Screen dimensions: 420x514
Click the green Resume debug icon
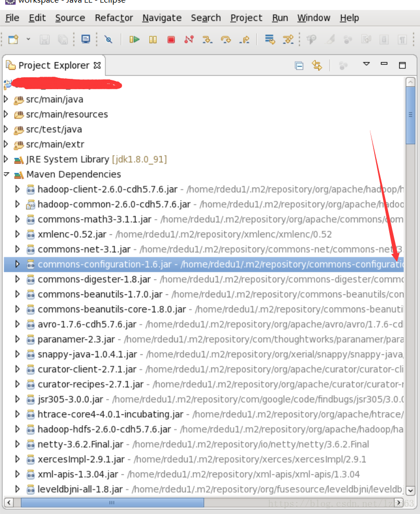pos(135,40)
